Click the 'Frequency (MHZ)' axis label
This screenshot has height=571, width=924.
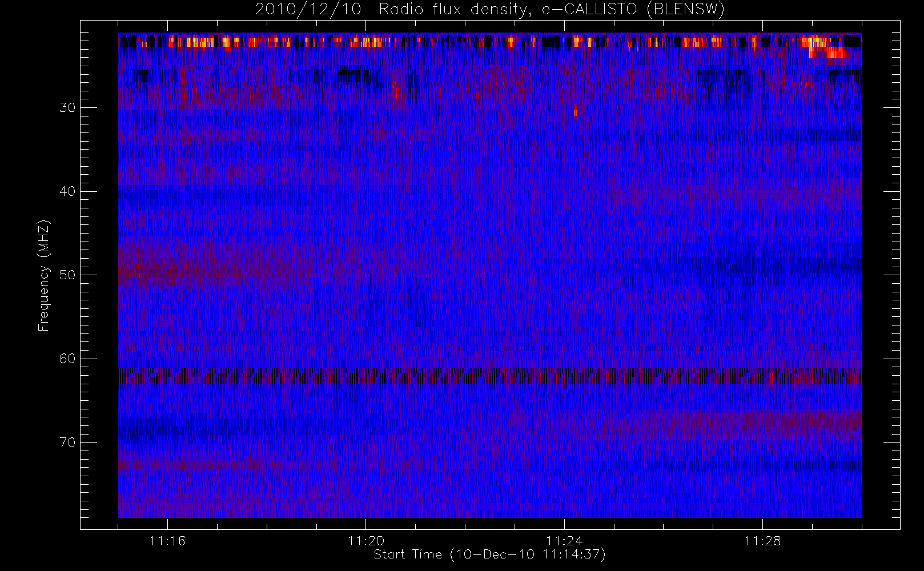click(x=44, y=275)
